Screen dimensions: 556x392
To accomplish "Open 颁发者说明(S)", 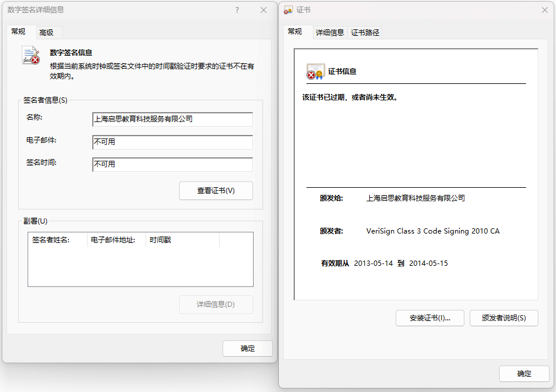I will (503, 318).
